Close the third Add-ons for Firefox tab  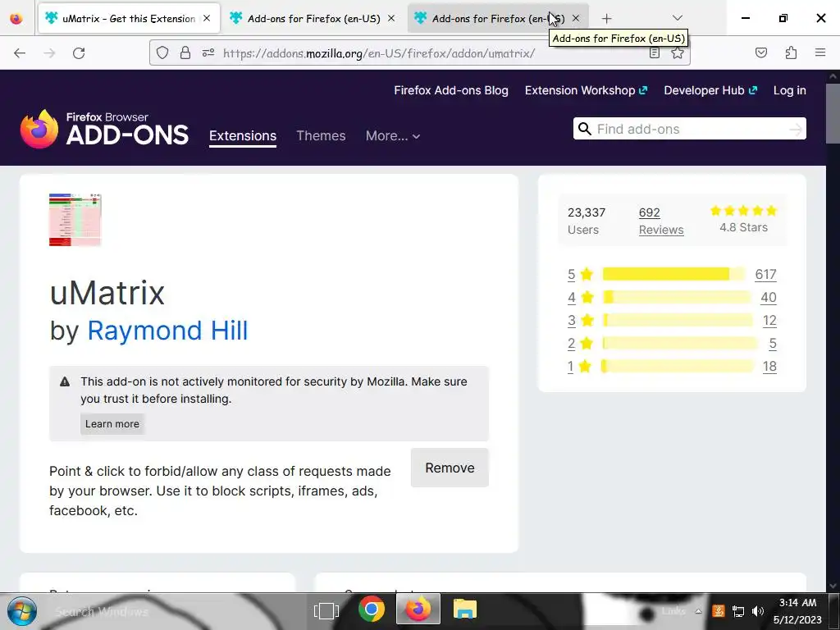coord(576,18)
